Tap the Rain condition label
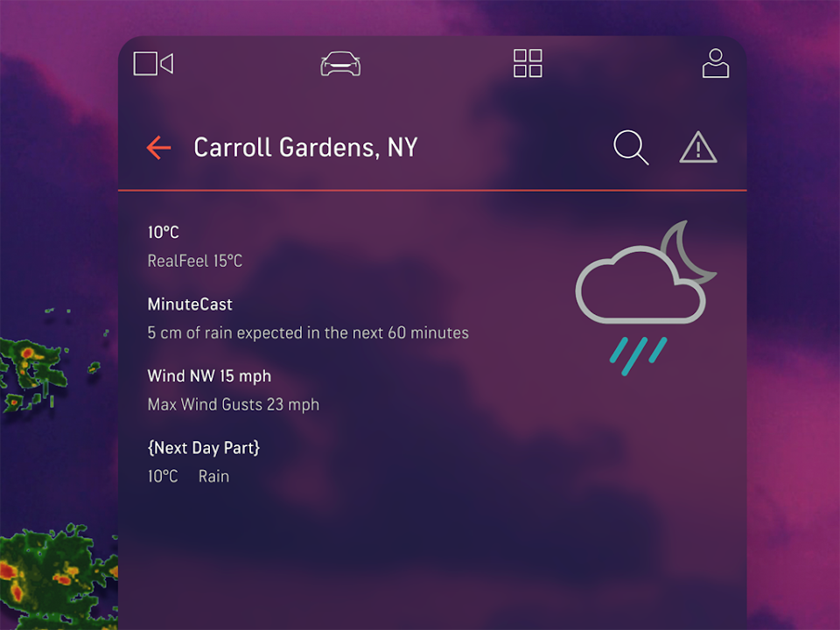This screenshot has height=630, width=840. coord(213,476)
